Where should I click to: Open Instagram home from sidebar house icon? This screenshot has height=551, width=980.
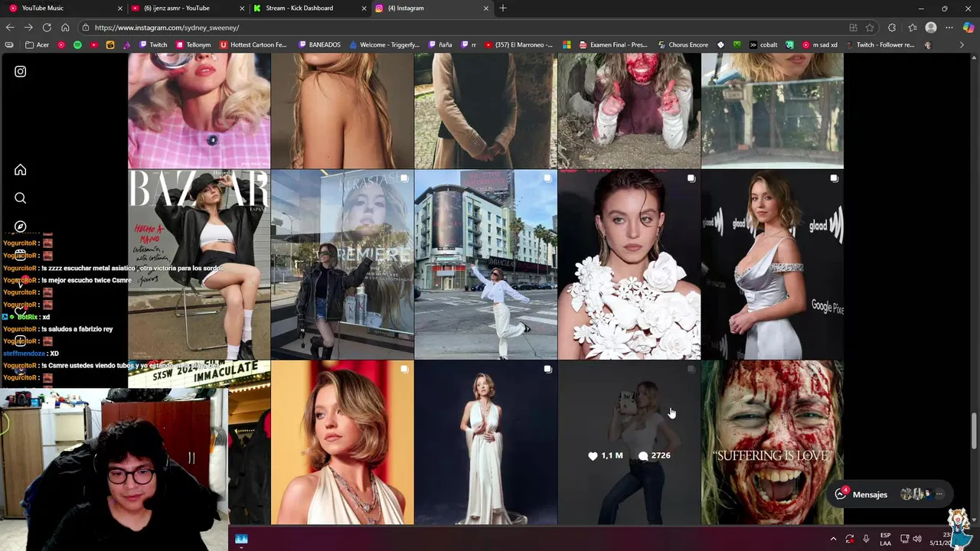[21, 170]
